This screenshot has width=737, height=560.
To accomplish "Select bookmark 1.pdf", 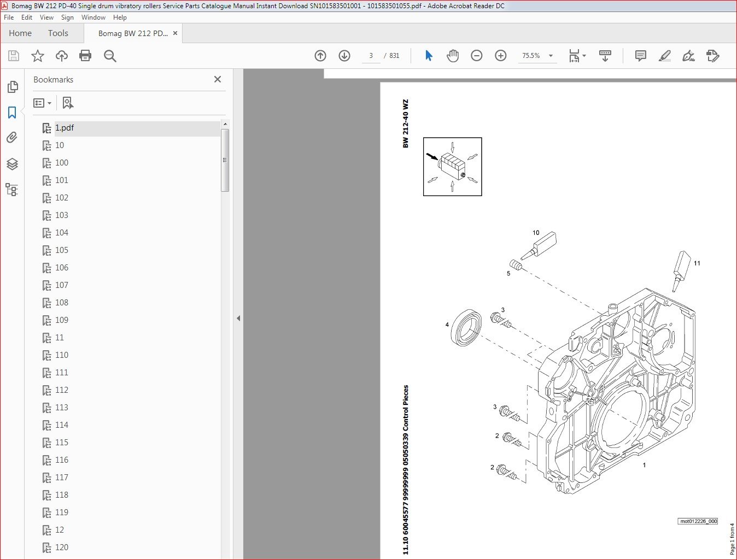I will point(64,128).
